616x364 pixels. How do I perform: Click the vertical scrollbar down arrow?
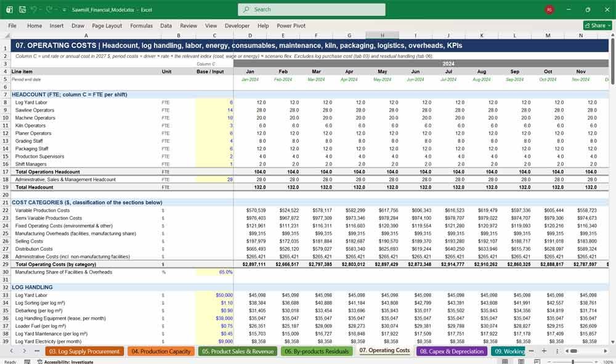(612, 342)
